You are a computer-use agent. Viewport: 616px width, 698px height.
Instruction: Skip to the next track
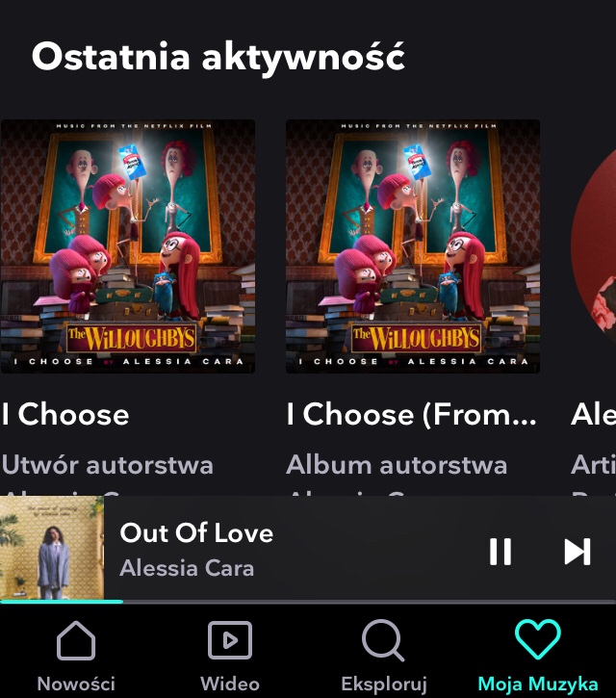pos(577,552)
